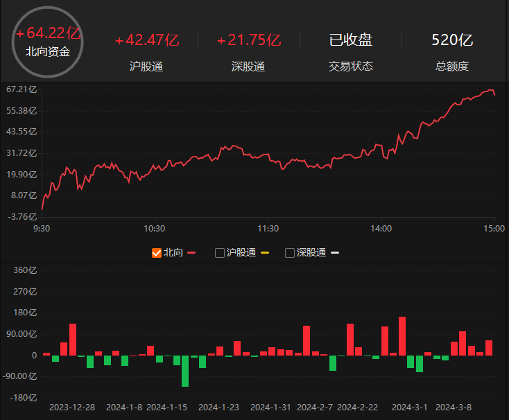Click the 9:30 time axis label

pyautogui.click(x=42, y=229)
